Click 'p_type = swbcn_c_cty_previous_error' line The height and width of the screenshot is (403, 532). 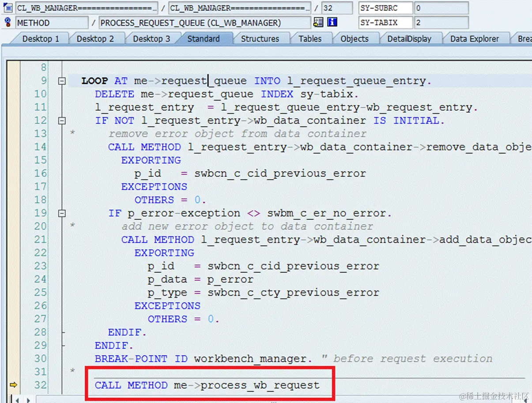[264, 293]
